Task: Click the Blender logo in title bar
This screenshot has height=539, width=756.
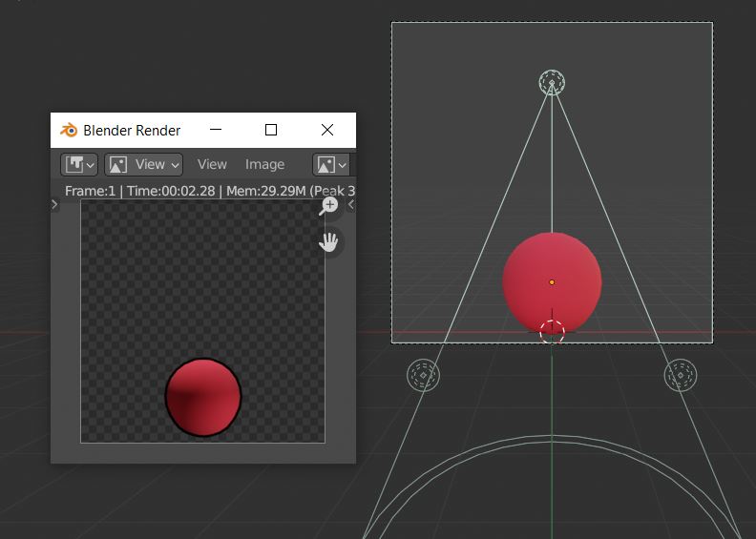Action: [69, 131]
